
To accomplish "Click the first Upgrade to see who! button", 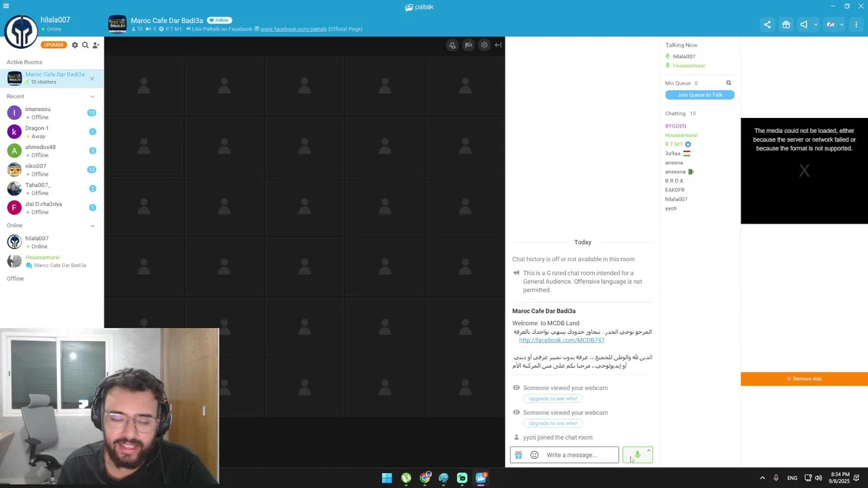I will coord(553,399).
